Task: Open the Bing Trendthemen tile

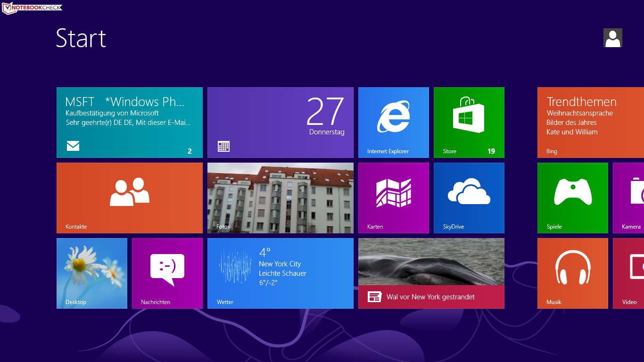Action: [x=591, y=123]
